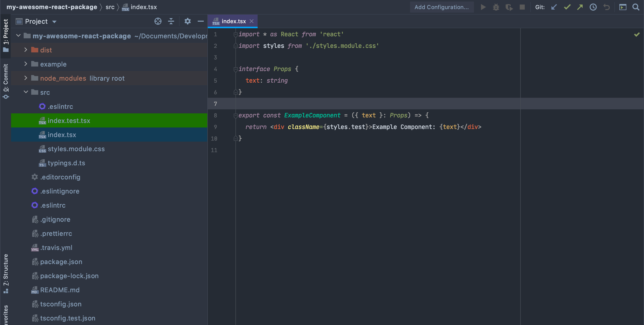Select the index.tsx editor tab
The height and width of the screenshot is (325, 644).
point(233,21)
